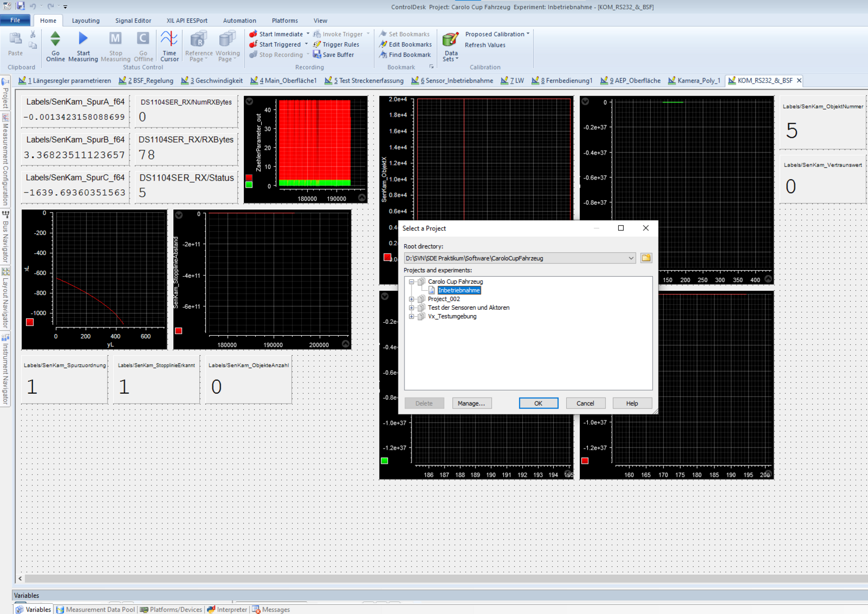Image resolution: width=868 pixels, height=614 pixels.
Task: Toggle green legend box in ZaehlerParameter plot
Action: pos(249,185)
